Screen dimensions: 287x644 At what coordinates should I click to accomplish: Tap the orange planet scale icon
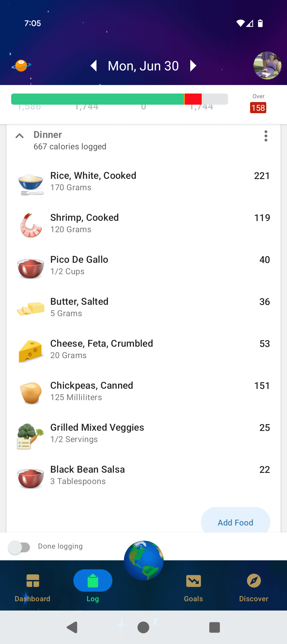(21, 65)
